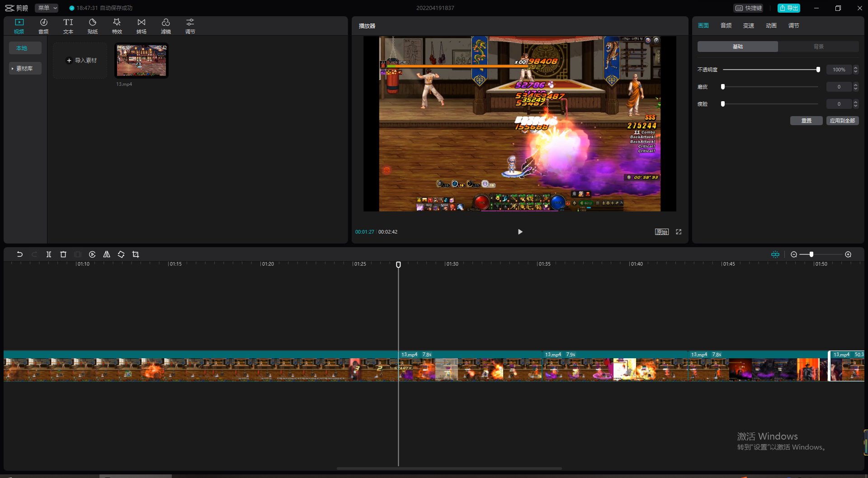Increase opacity with stepper up arrow

tap(856, 67)
